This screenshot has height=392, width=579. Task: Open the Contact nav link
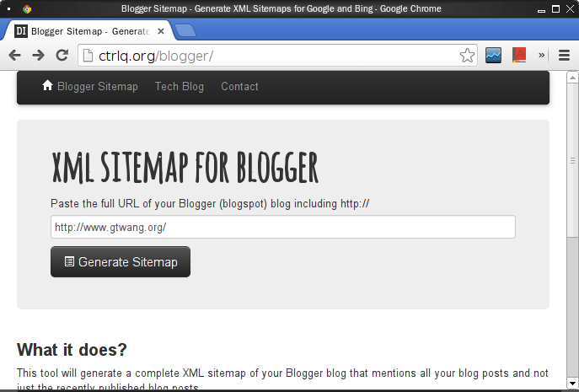pos(239,87)
